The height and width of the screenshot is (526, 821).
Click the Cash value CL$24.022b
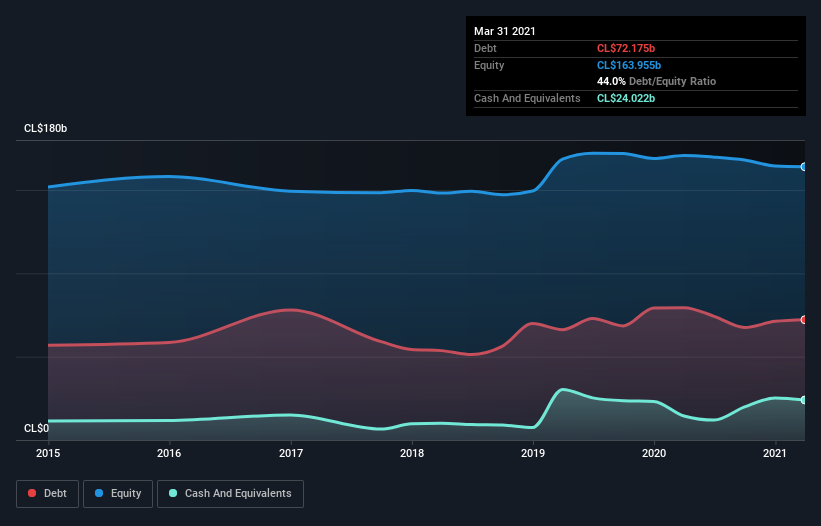point(626,98)
